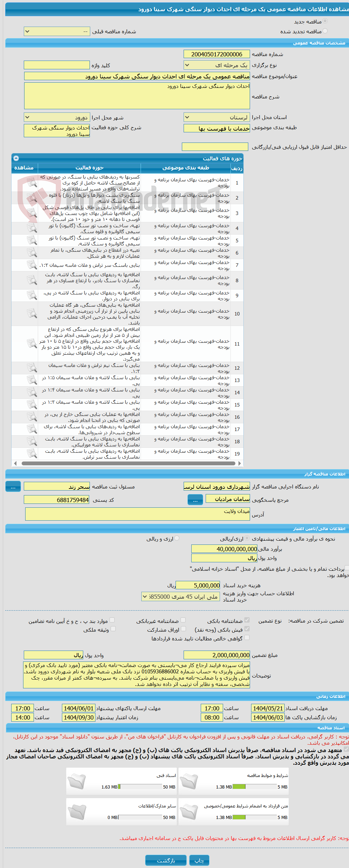Click the چاپ print button
This screenshot has width=349, height=868.
[199, 860]
